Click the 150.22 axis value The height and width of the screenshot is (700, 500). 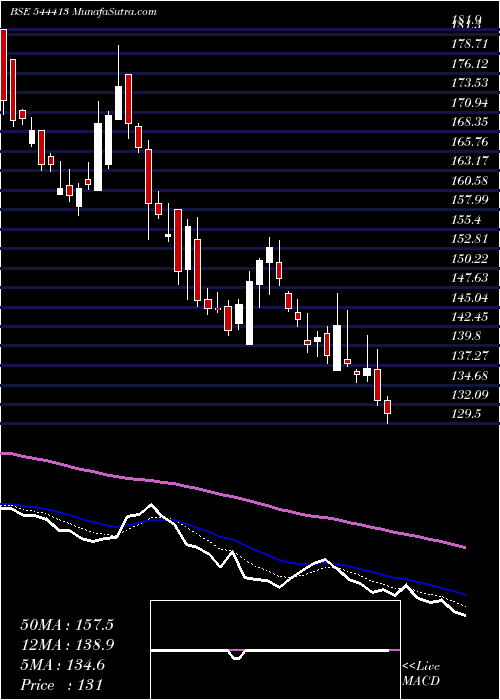(x=468, y=258)
